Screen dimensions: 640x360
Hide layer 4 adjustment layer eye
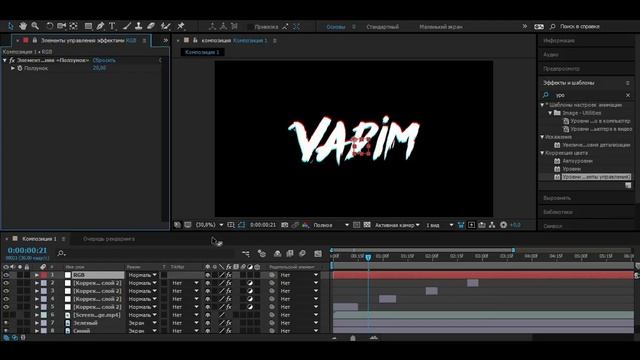(x=6, y=299)
